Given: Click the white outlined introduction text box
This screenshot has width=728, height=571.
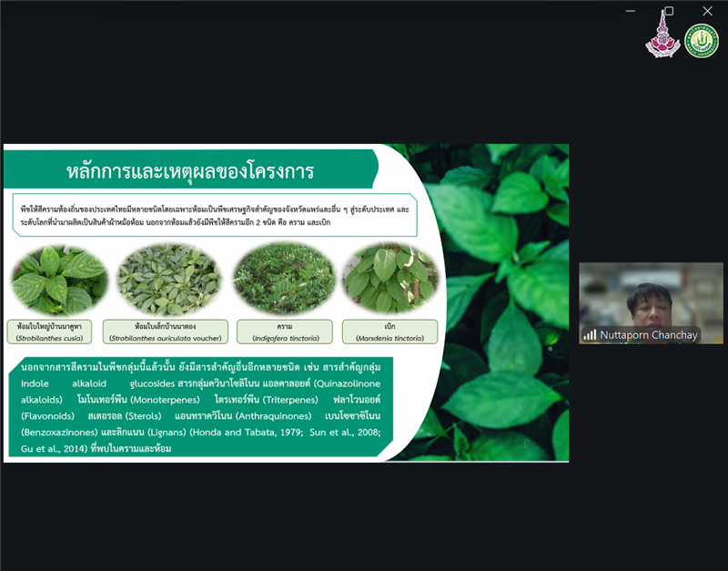Looking at the screenshot, I should coord(215,215).
